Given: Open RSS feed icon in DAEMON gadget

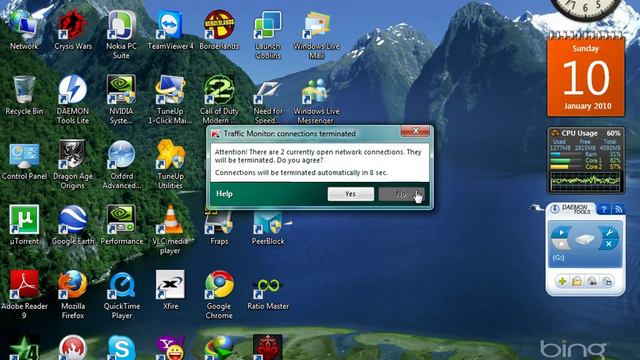Looking at the screenshot, I should pos(618,209).
